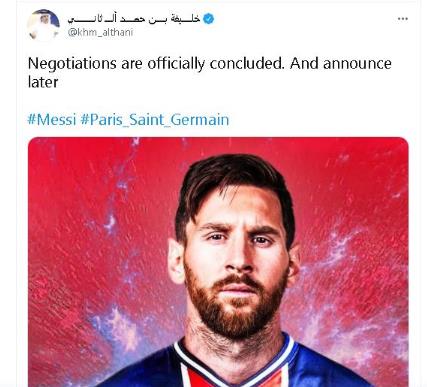Follow the #Paris_Saint_Germain hashtag
This screenshot has width=427, height=387.
(x=155, y=120)
